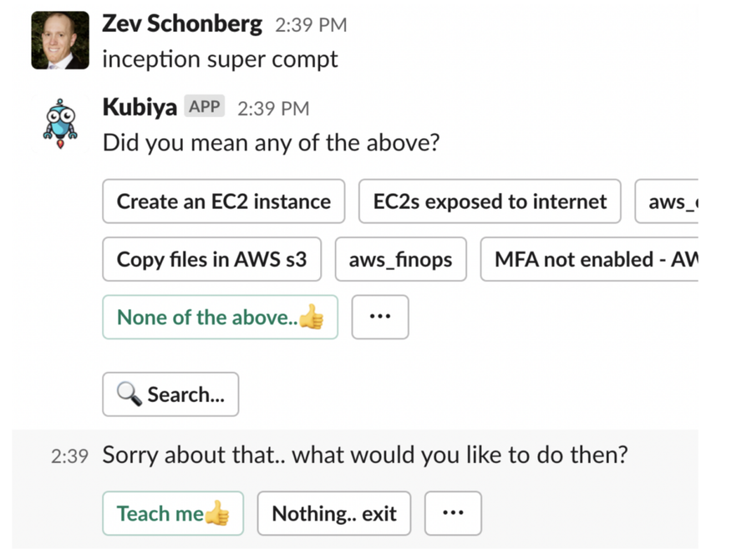Select the aws_finops option
Image resolution: width=752 pixels, height=560 pixels.
click(x=400, y=259)
